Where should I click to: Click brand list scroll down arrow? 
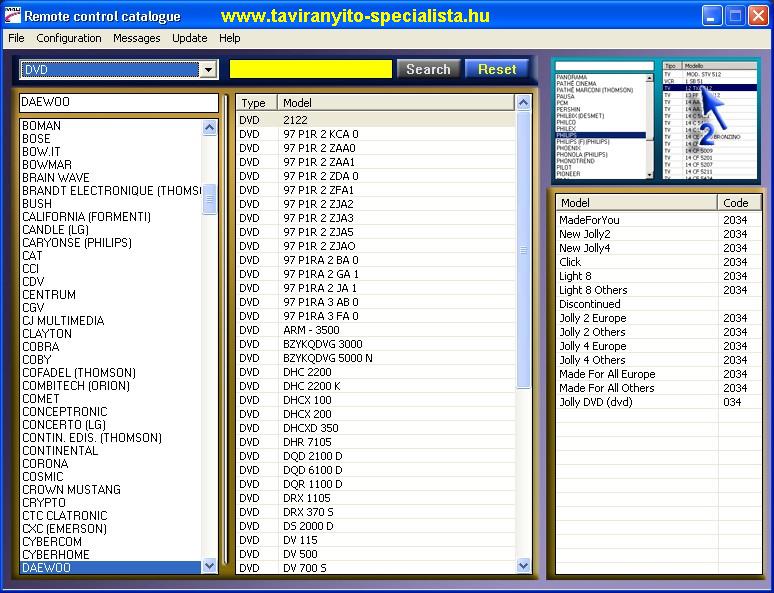209,565
